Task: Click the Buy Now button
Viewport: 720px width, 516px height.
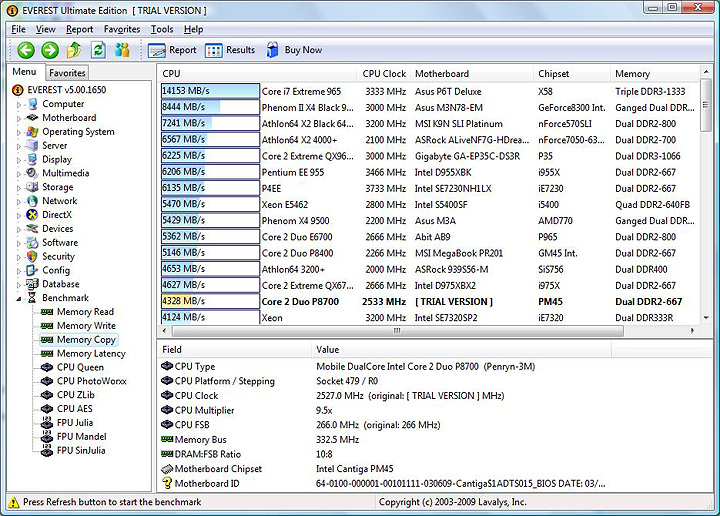Action: (294, 50)
